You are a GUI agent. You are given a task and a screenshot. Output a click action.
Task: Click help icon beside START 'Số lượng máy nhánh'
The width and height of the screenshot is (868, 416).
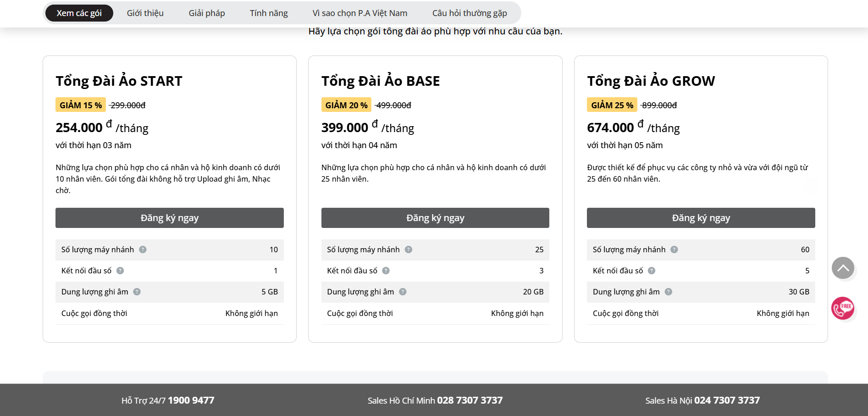143,250
